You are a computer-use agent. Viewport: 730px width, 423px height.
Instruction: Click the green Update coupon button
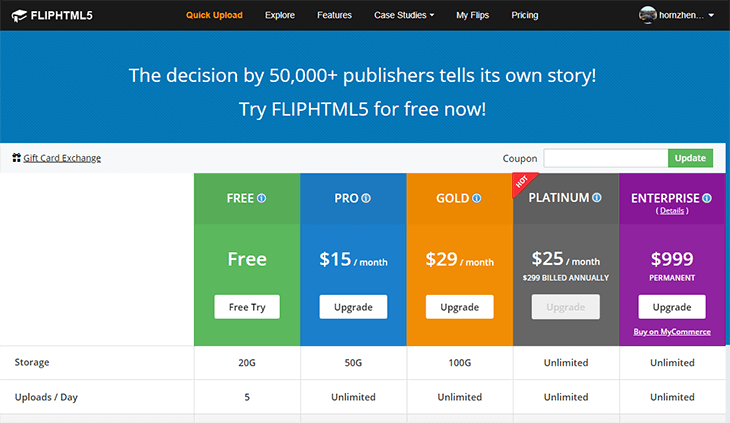click(x=690, y=158)
